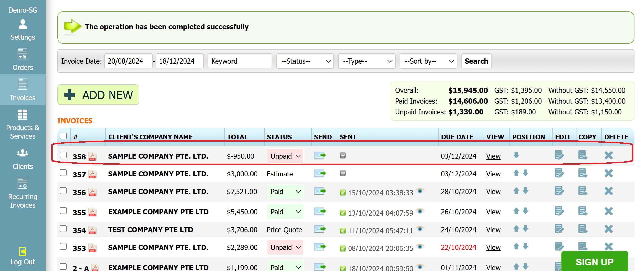The width and height of the screenshot is (644, 271).
Task: Click the Search button
Action: [476, 61]
